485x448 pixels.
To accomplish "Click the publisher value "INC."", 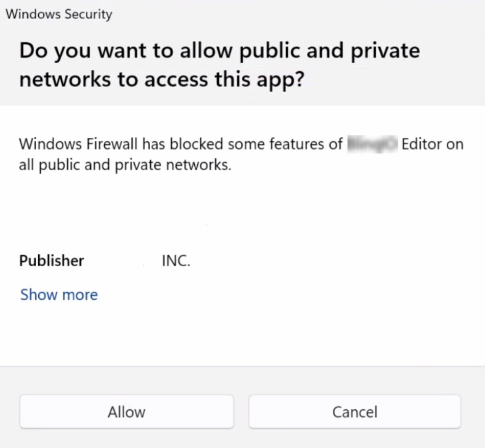I will (x=176, y=261).
